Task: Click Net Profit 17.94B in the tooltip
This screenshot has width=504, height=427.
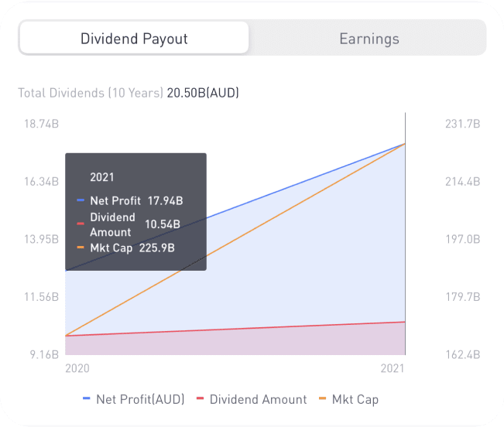Action: pos(135,200)
